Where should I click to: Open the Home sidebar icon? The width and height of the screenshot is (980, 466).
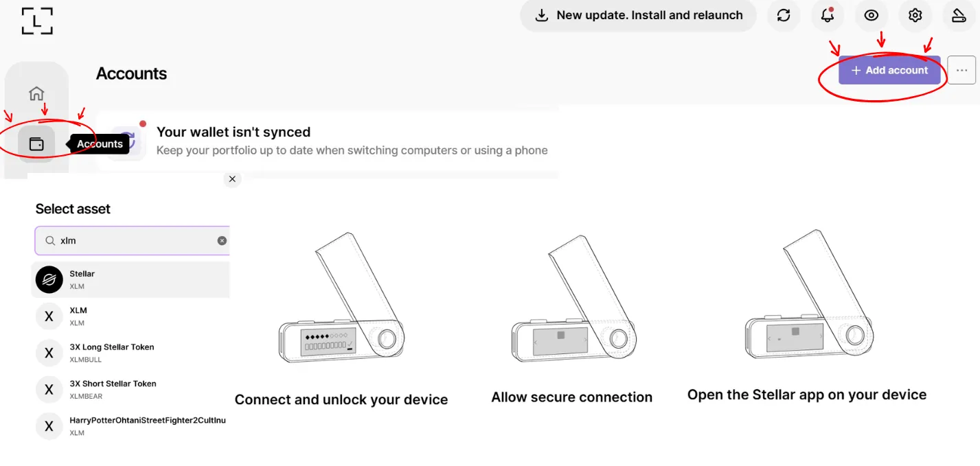[x=36, y=94]
